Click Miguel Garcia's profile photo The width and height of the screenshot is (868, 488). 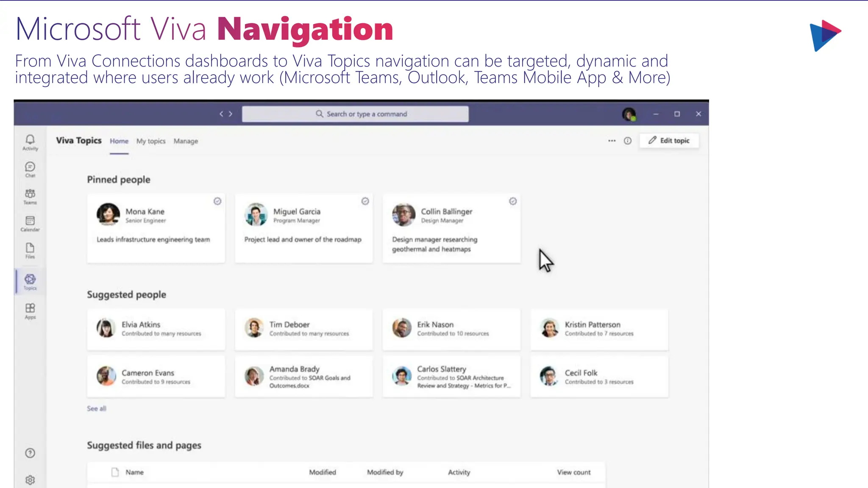[256, 214]
